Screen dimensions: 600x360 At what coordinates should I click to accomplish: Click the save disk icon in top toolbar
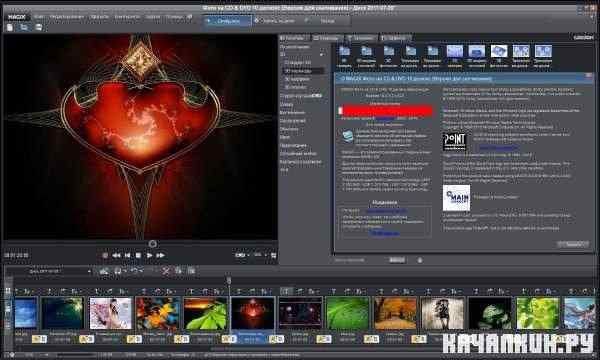(39, 27)
